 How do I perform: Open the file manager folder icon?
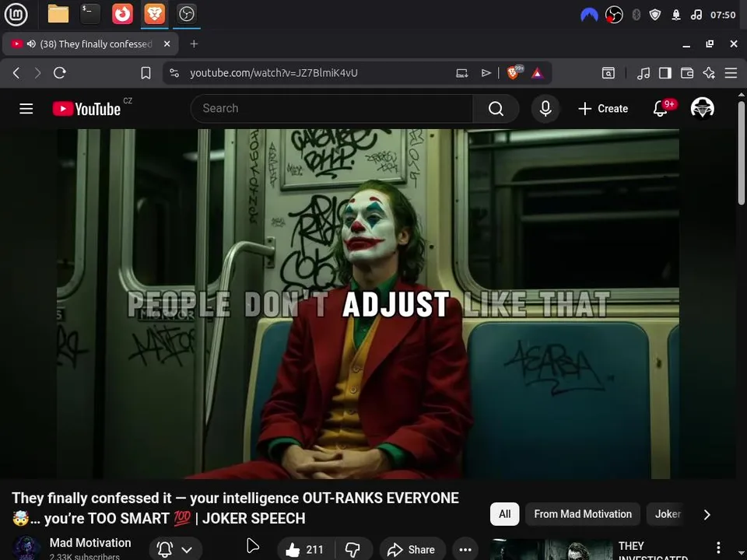click(x=58, y=14)
